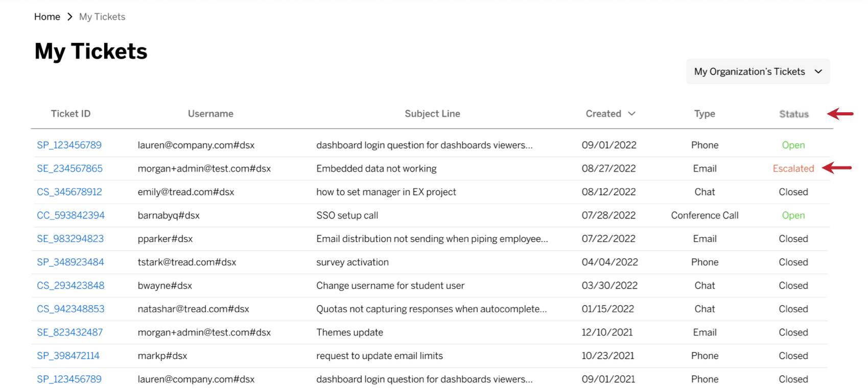
Task: Open ticket SE_823432487
Action: (69, 333)
